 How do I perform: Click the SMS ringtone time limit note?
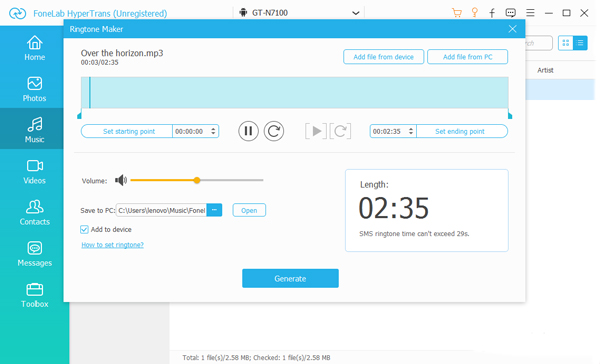coord(414,233)
